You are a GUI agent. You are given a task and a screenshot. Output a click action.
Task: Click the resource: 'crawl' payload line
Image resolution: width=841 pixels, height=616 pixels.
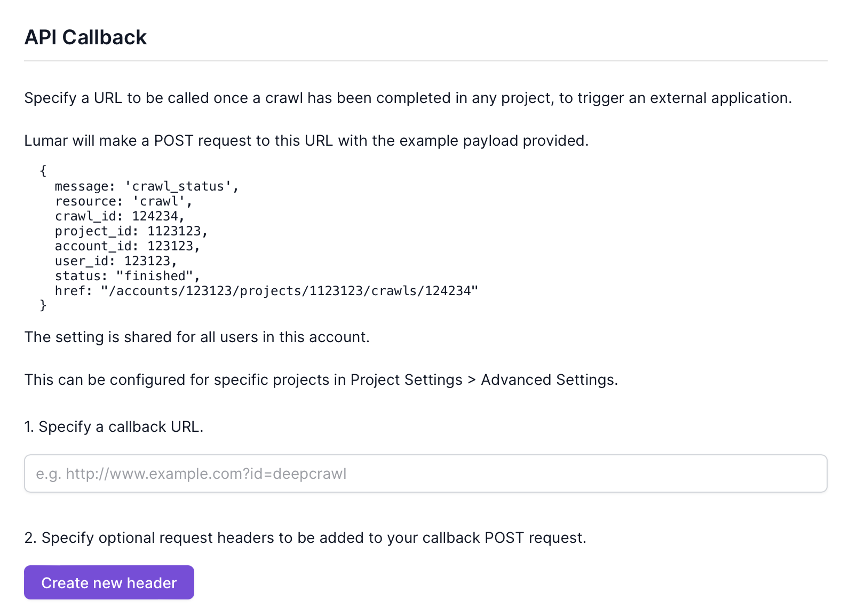[x=123, y=201]
